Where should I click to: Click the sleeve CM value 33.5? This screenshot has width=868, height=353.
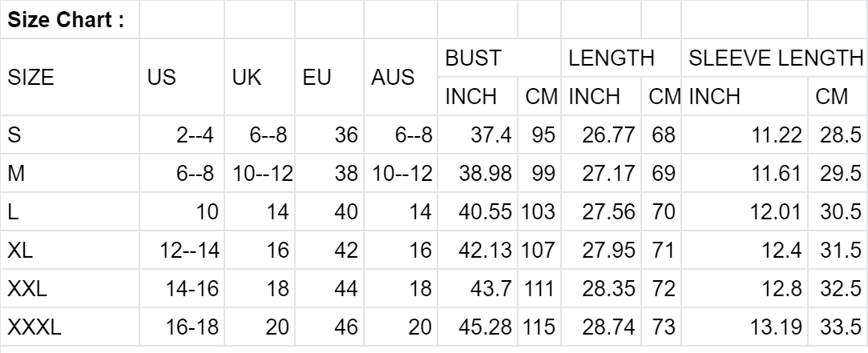click(x=839, y=327)
